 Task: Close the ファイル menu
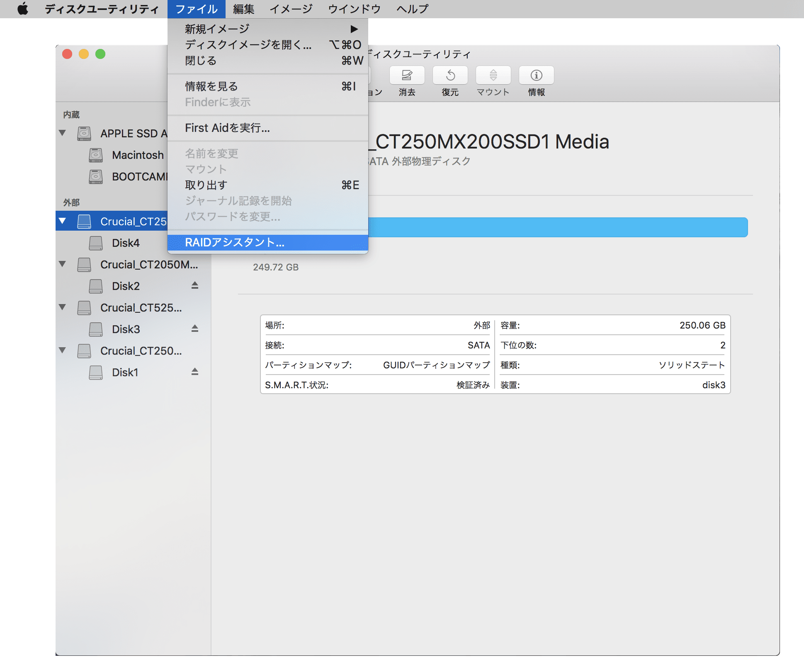pyautogui.click(x=197, y=9)
